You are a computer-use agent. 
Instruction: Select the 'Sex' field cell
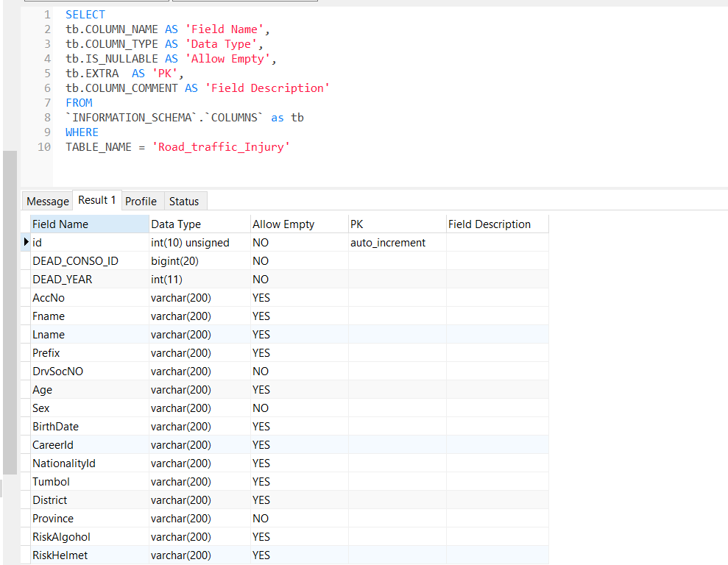click(90, 408)
